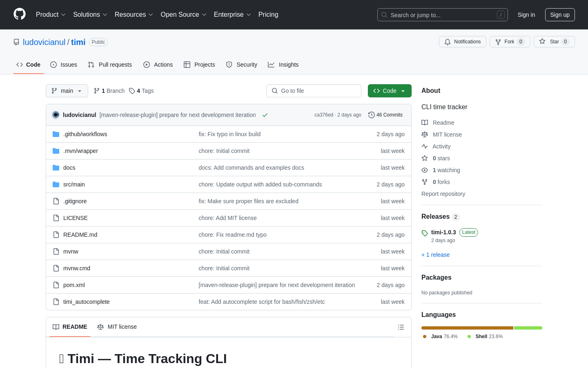The height and width of the screenshot is (368, 588).
Task: Click the tag icon beside 4 Tags
Action: [132, 91]
